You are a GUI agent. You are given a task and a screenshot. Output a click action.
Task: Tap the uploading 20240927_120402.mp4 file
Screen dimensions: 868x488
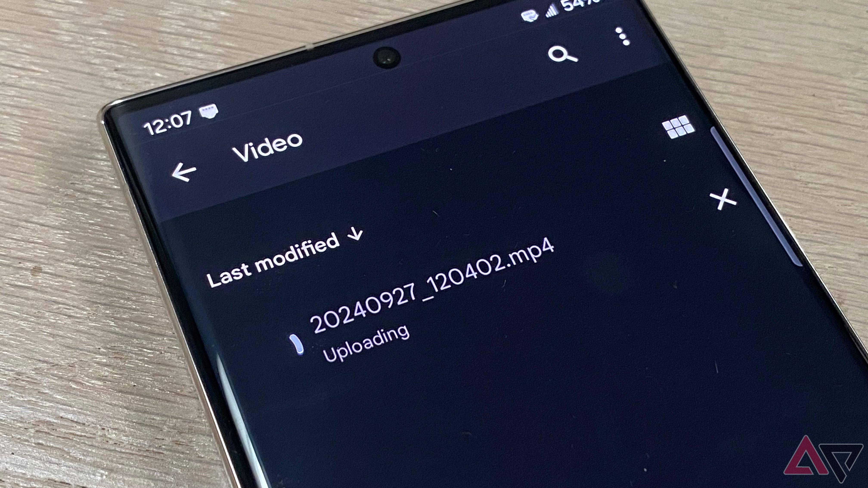[x=417, y=304]
